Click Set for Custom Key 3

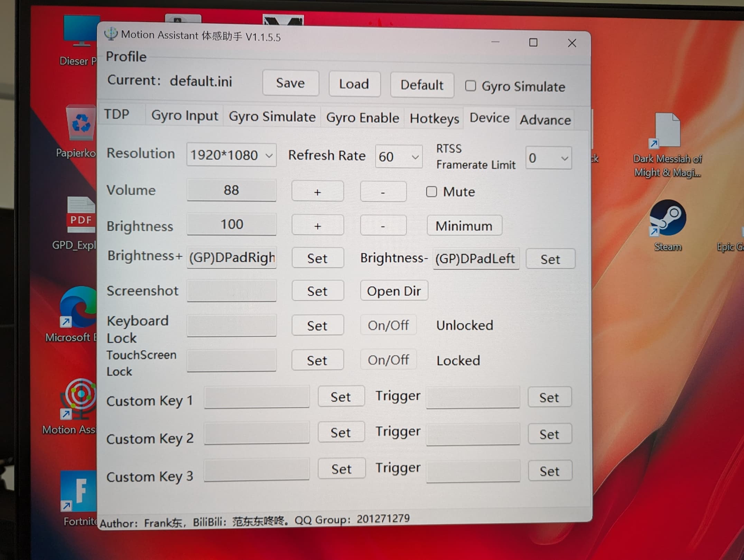(x=341, y=468)
